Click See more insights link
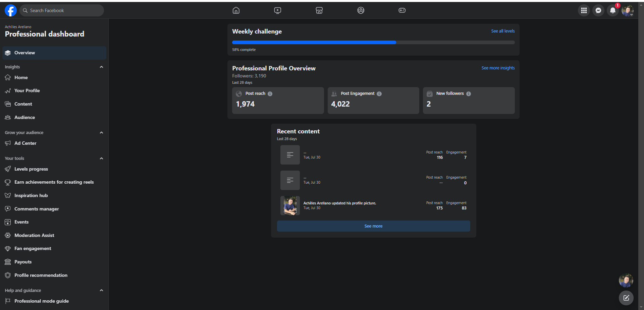 (498, 68)
